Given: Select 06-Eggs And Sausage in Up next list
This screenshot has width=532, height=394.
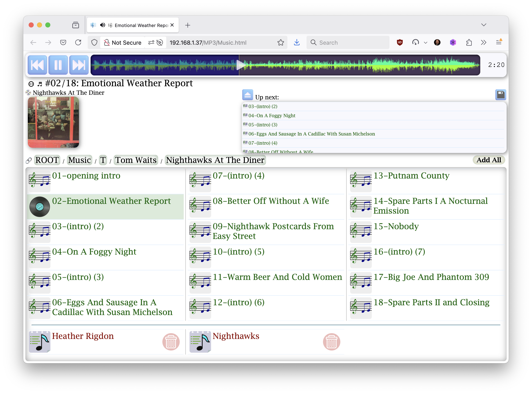Looking at the screenshot, I should [x=312, y=134].
